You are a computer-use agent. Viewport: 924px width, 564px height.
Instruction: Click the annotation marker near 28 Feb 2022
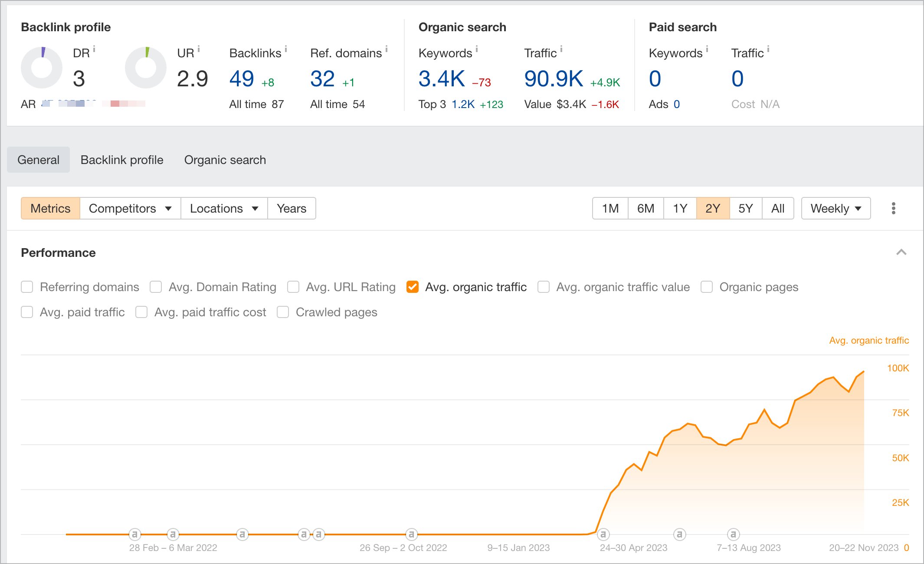135,534
